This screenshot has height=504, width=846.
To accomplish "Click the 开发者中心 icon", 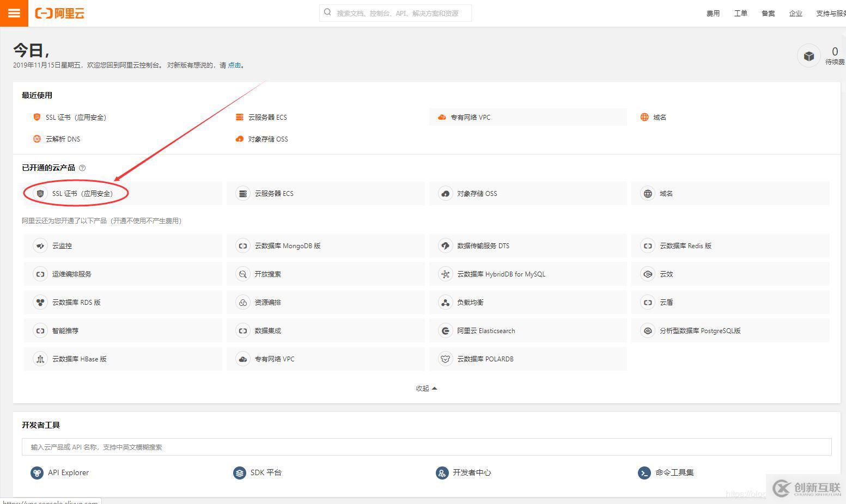I will (x=442, y=473).
